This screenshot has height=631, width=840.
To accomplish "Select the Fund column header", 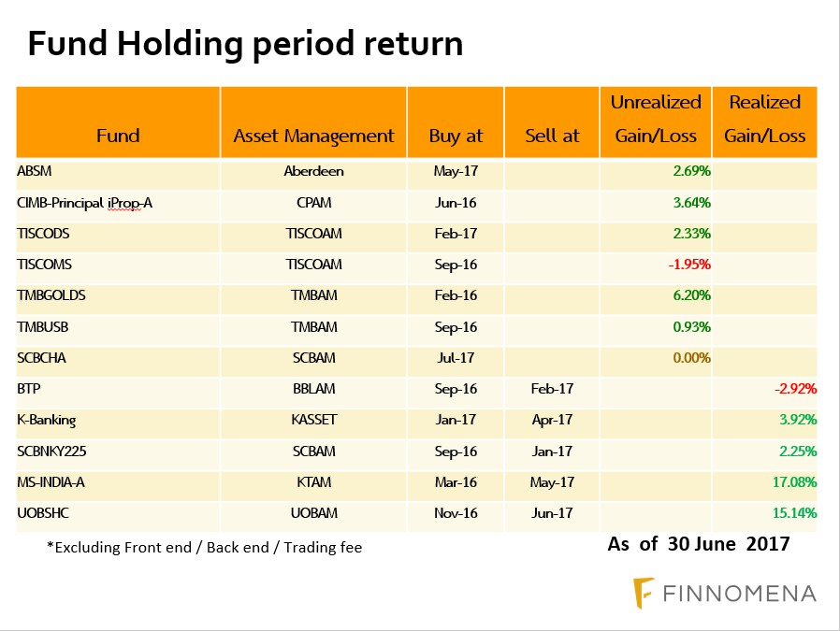I will pos(118,136).
